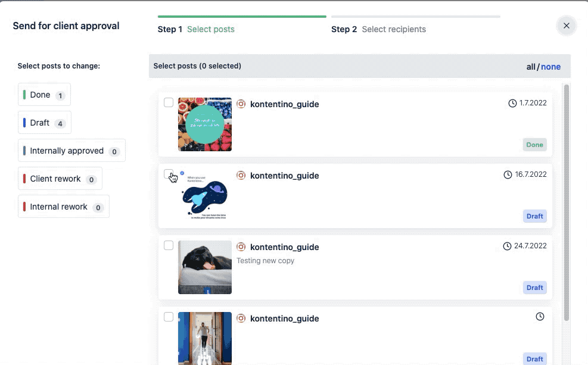The width and height of the screenshot is (588, 365).
Task: Open the rocket illustration post thumbnail
Action: 204,196
